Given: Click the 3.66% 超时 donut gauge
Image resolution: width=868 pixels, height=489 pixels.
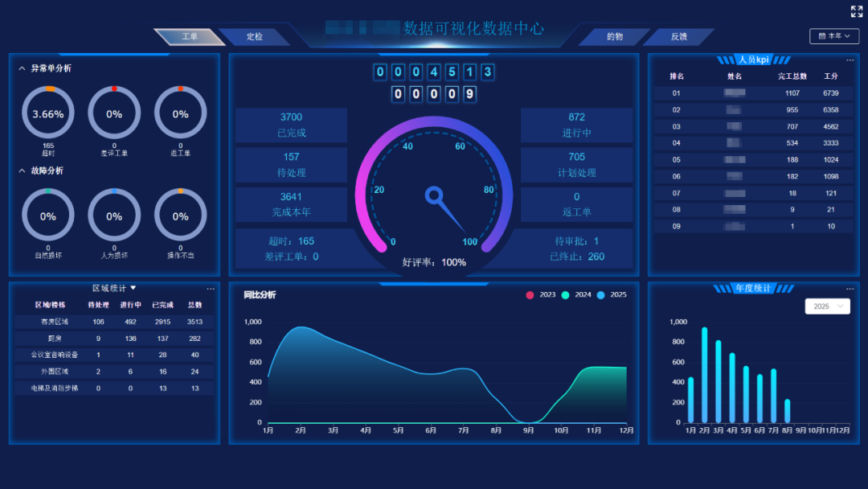Looking at the screenshot, I should pyautogui.click(x=47, y=113).
